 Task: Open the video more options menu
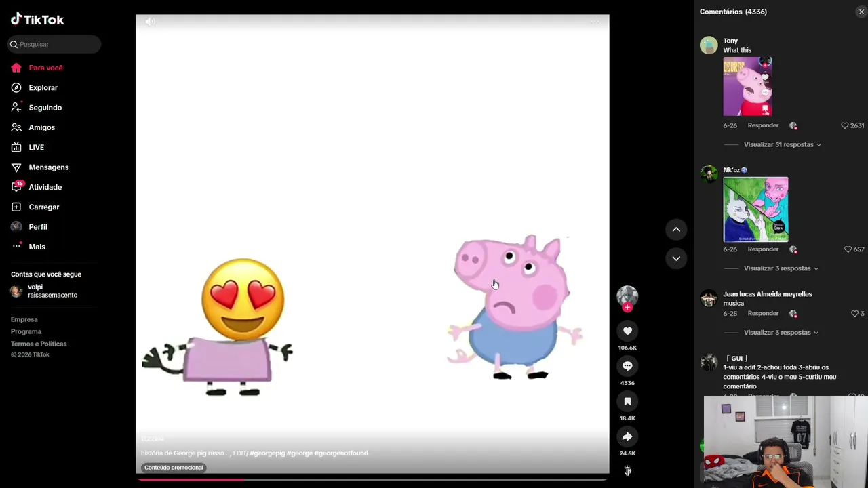pos(595,22)
